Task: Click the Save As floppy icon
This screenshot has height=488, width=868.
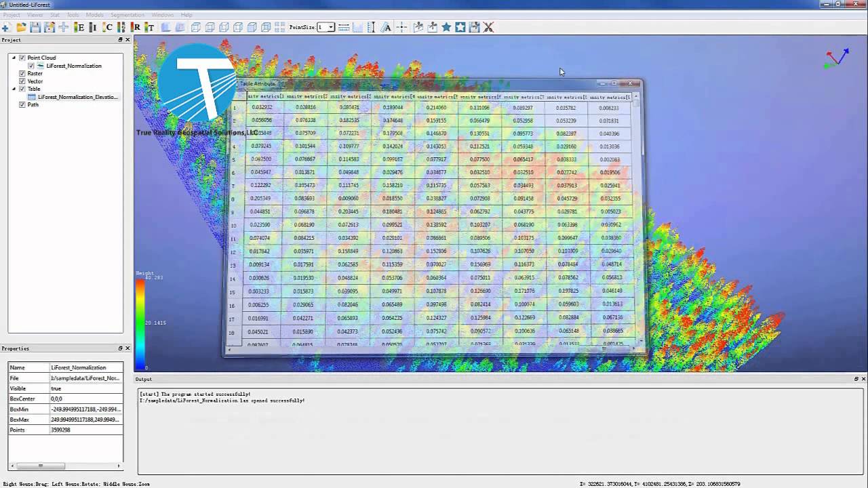Action: point(50,27)
